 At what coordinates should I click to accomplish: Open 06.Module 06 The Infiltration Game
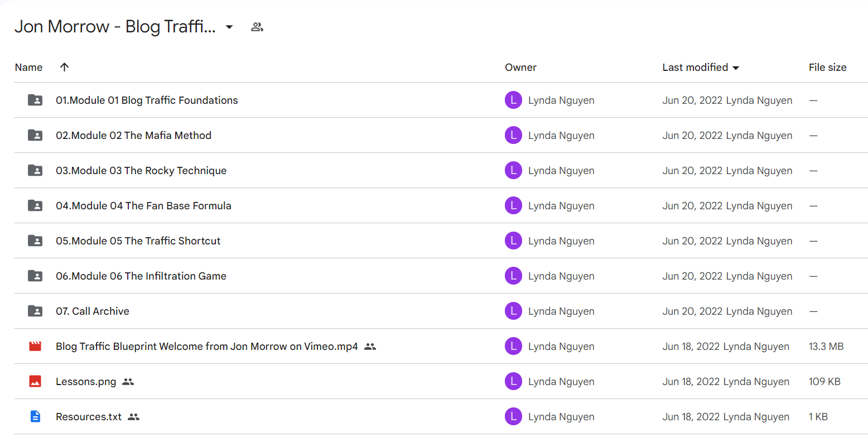(x=141, y=276)
